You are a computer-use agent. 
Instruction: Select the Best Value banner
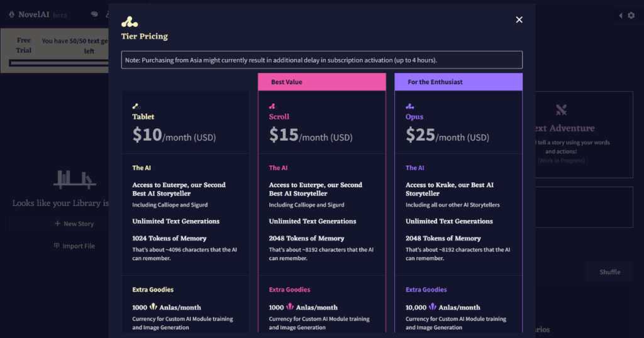point(322,82)
